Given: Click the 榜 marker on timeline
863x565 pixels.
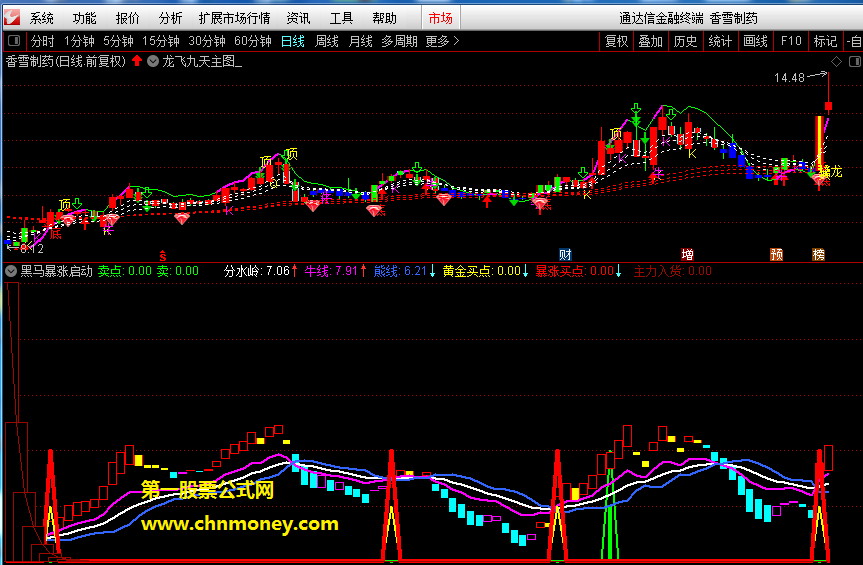Looking at the screenshot, I should [x=818, y=255].
